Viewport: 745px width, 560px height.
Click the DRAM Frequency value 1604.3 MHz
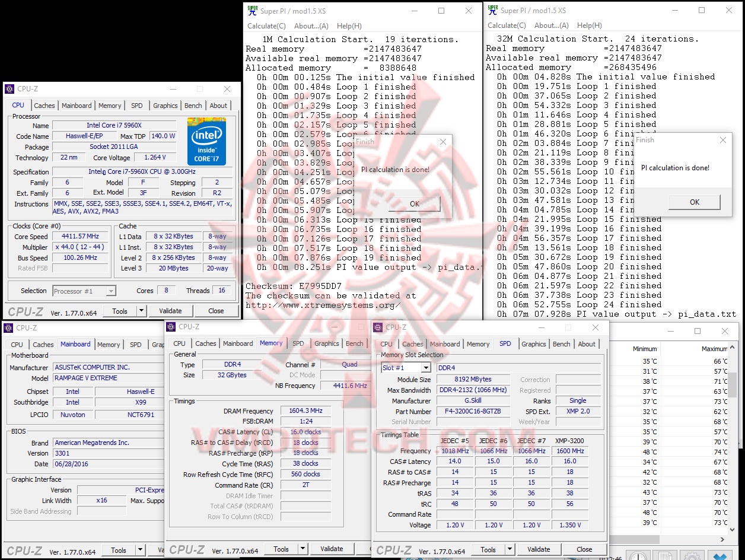click(x=304, y=411)
